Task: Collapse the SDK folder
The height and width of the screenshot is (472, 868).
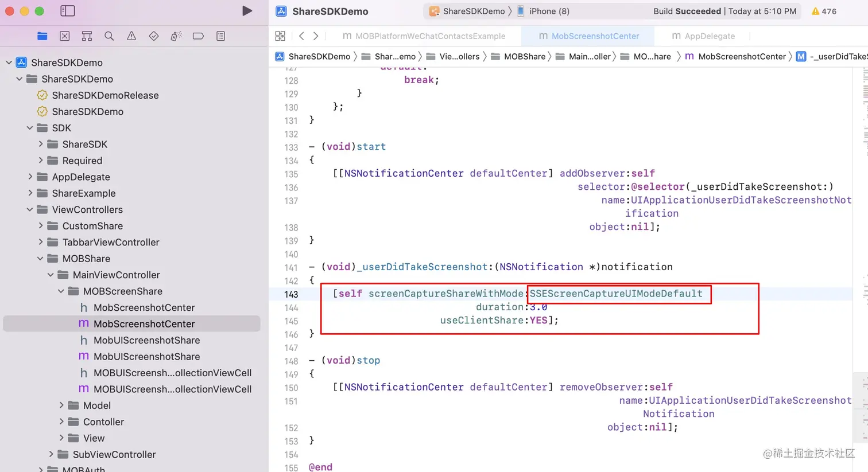Action: coord(30,128)
